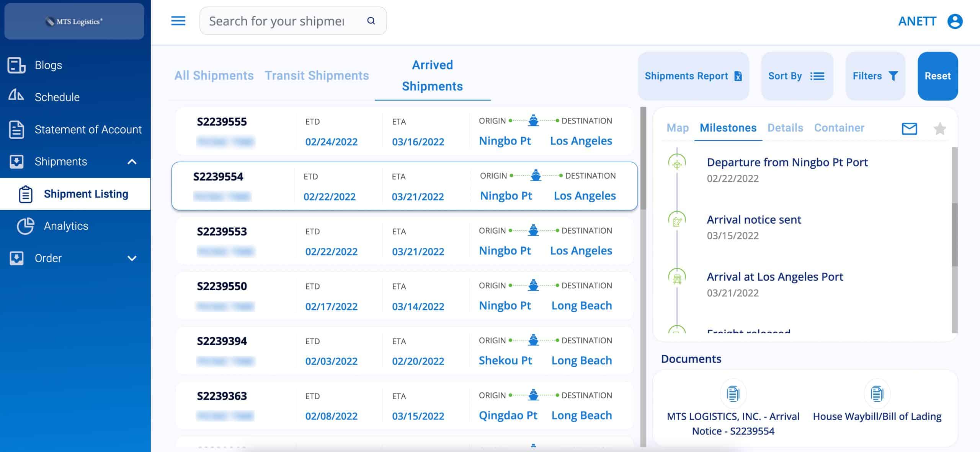This screenshot has height=452, width=980.
Task: Click Long Beach destination in S2239550 row
Action: (x=581, y=306)
